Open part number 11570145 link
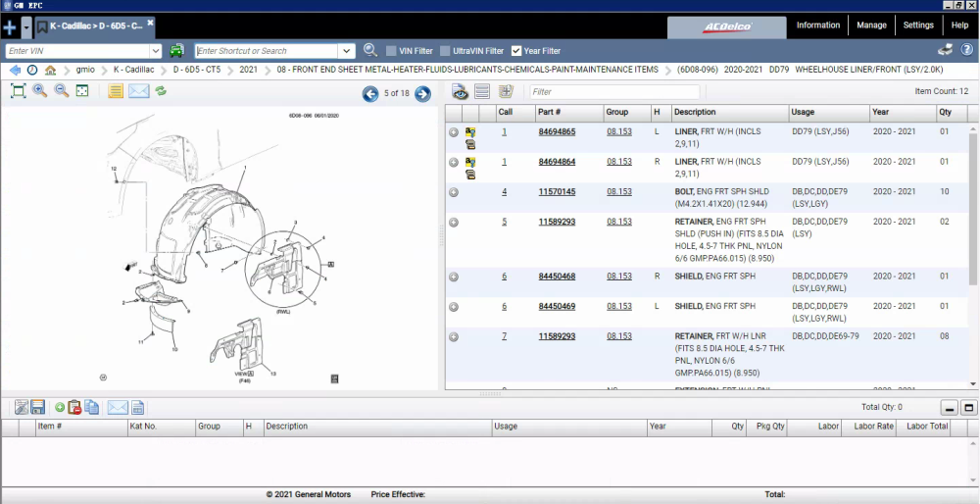 click(x=557, y=192)
